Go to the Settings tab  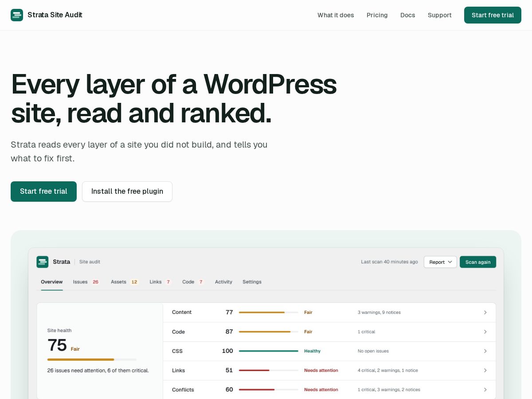tap(252, 282)
